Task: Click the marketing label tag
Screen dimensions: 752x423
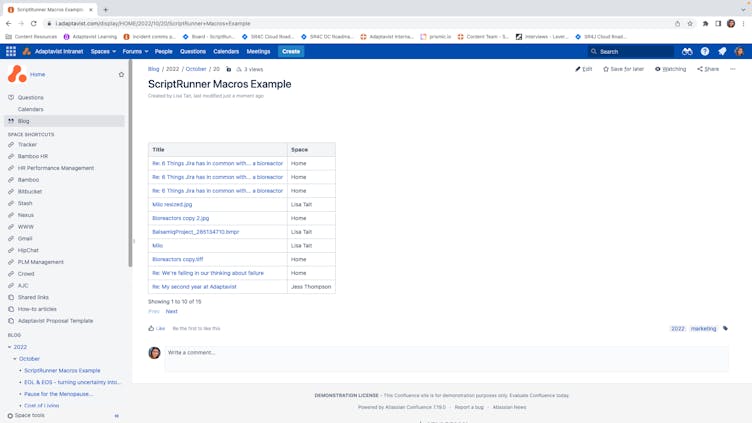Action: [x=703, y=329]
